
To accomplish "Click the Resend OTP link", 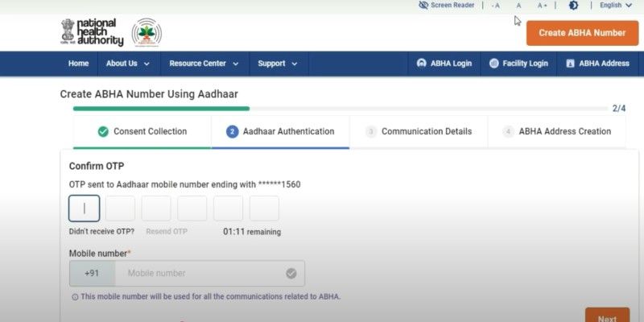I will pyautogui.click(x=167, y=232).
